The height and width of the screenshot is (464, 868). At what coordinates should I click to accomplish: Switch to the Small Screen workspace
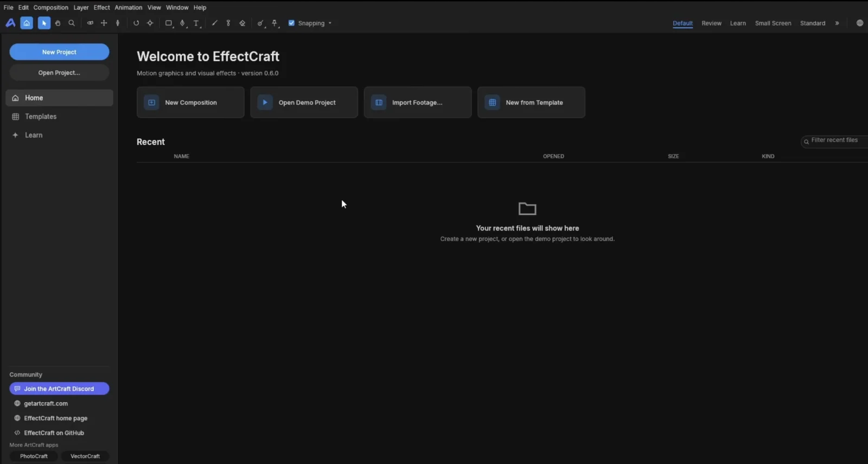point(773,23)
